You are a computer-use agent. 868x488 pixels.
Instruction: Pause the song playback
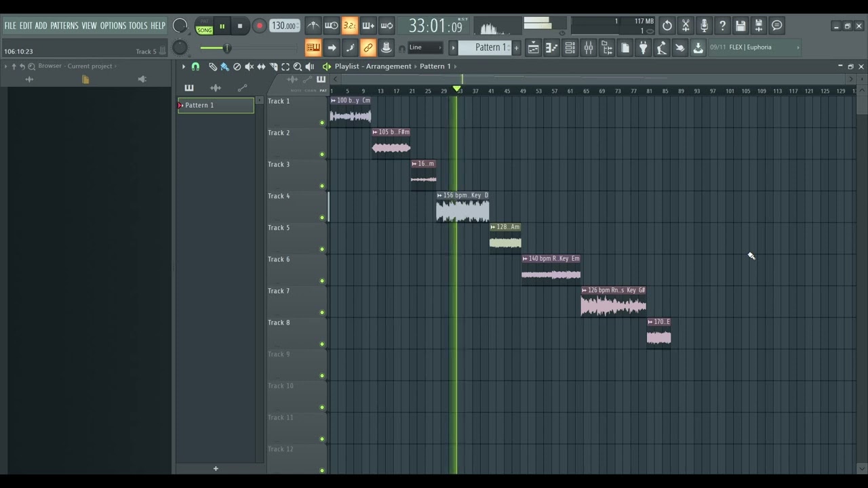(222, 26)
